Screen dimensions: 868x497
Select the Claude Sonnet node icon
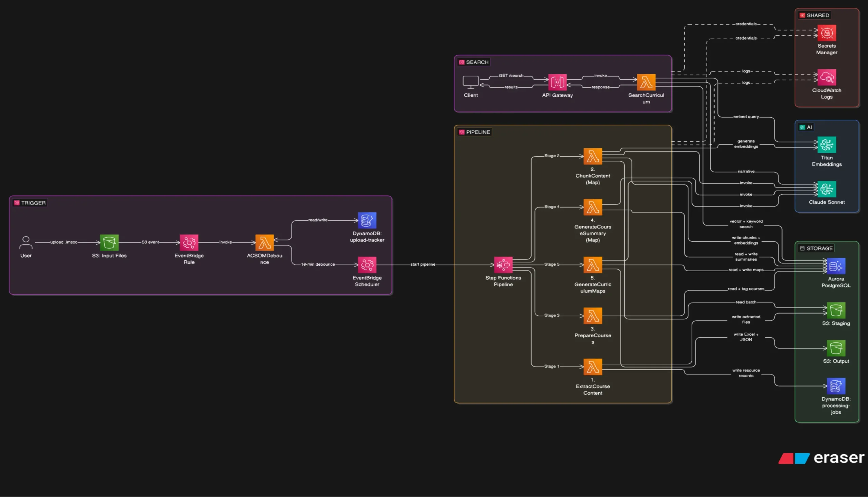coord(826,189)
